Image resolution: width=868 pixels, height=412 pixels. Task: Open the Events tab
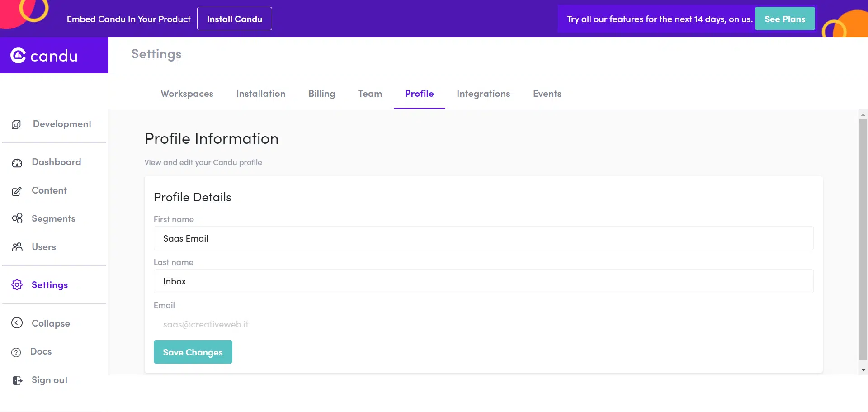(x=547, y=94)
